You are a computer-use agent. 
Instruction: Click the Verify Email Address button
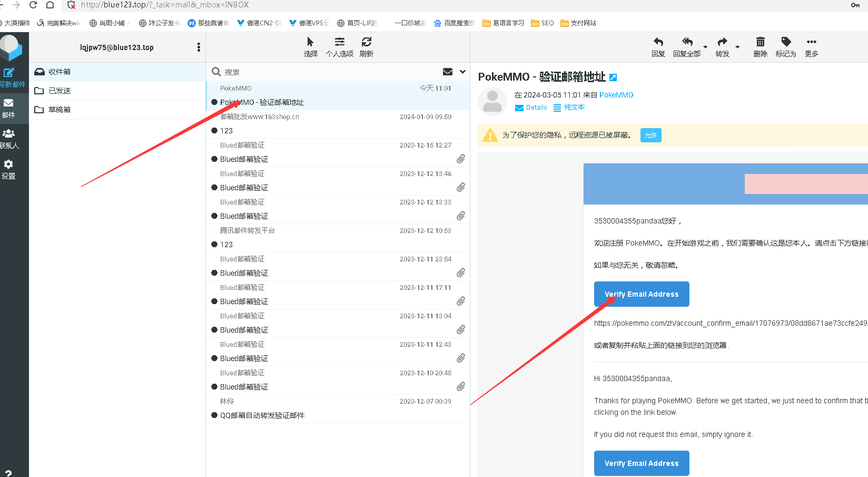[x=642, y=294]
